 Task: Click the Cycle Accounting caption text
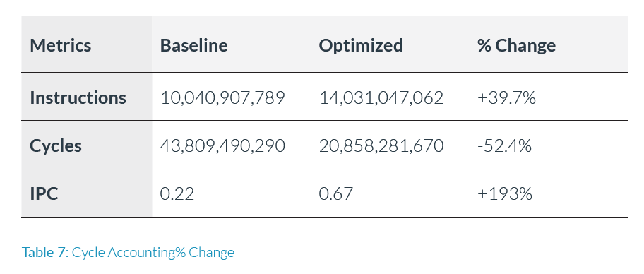[123, 252]
